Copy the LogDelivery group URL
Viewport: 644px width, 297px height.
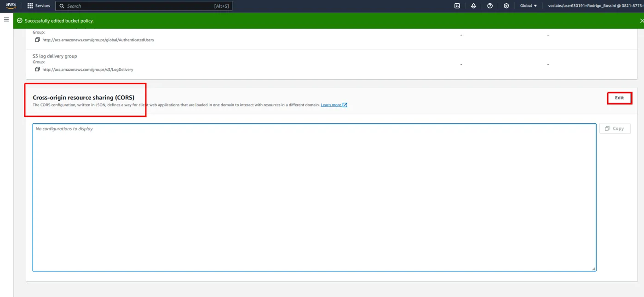click(38, 69)
